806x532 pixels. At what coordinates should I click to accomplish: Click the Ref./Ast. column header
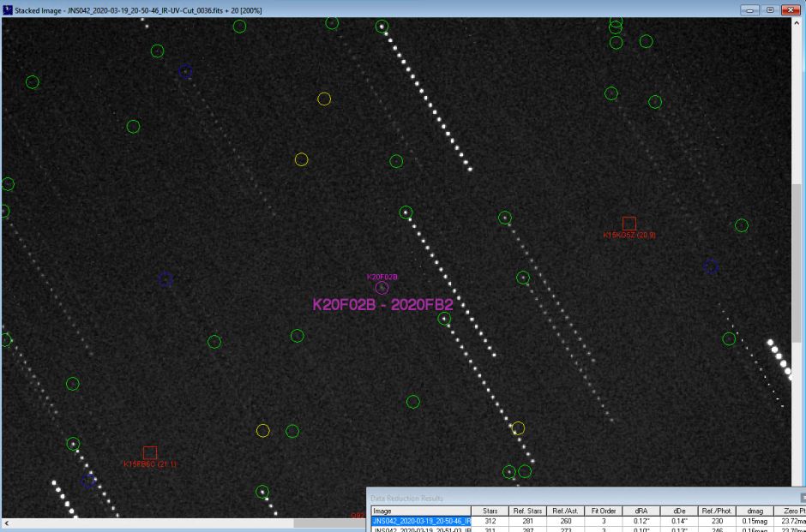(x=562, y=510)
